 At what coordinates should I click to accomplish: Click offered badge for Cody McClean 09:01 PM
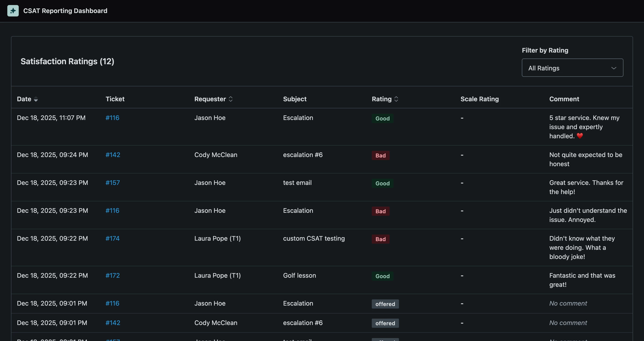[385, 323]
